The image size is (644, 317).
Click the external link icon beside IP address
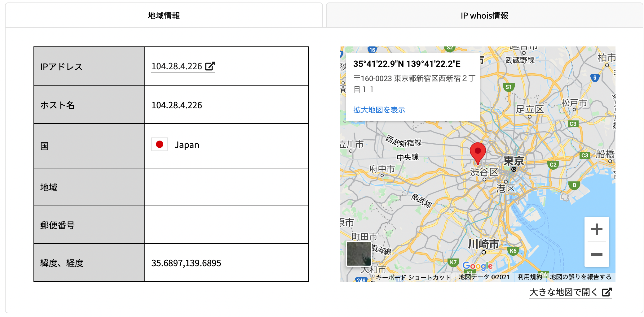point(210,66)
